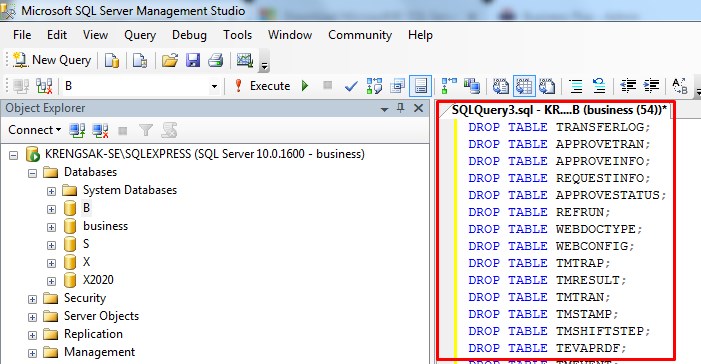Open the View menu
Viewport: 701px width, 364px height.
click(x=95, y=35)
